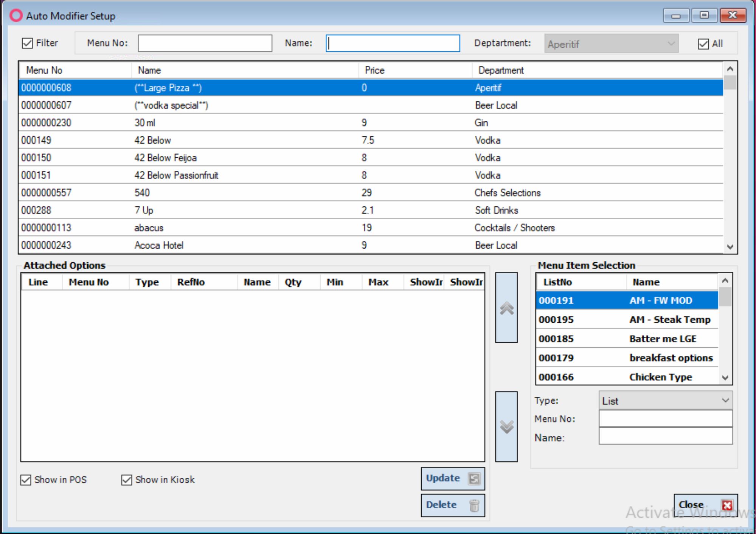Screen dimensions: 756x534
Task: Click Name field in Menu Item Selection
Action: (x=666, y=436)
